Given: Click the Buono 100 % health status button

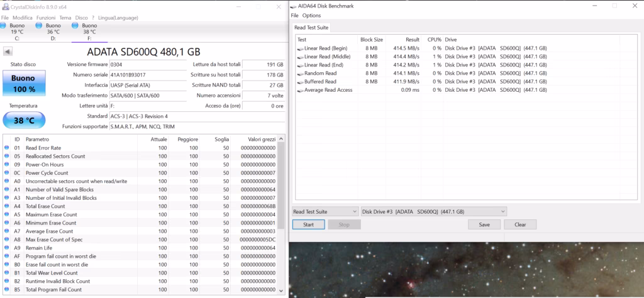Looking at the screenshot, I should 25,84.
